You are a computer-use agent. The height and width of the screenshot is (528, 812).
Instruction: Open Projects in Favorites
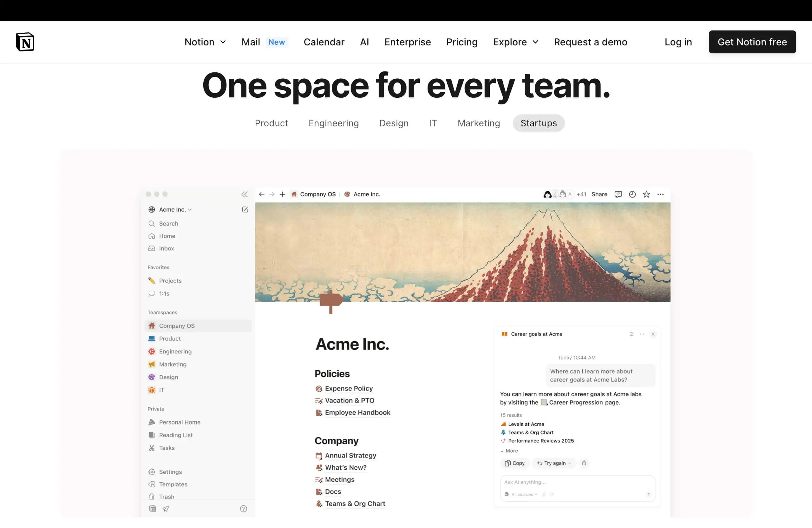coord(198,280)
